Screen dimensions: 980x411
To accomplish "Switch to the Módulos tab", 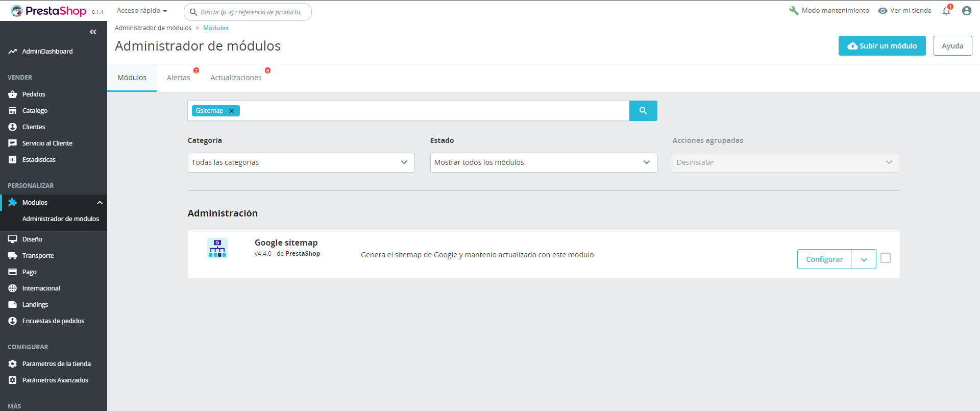I will 132,78.
